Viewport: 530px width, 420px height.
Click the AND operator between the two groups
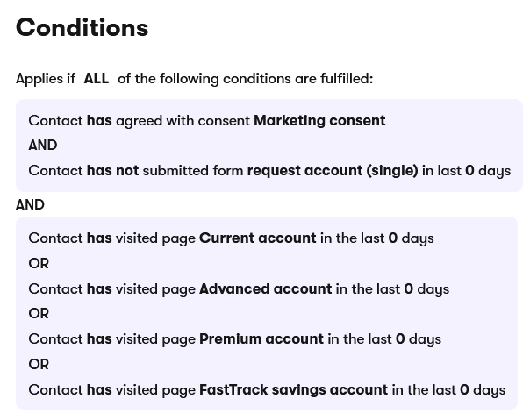(30, 204)
